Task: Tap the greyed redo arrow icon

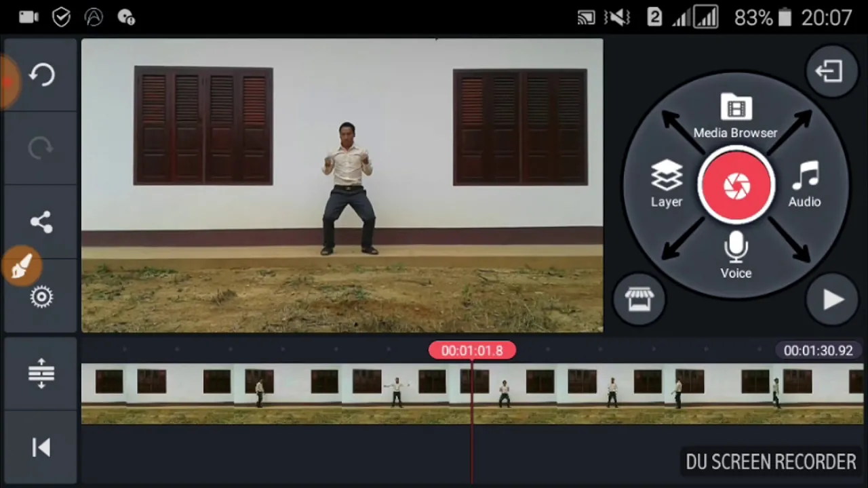Action: click(41, 148)
